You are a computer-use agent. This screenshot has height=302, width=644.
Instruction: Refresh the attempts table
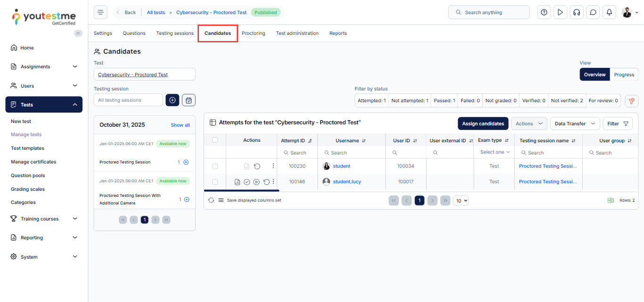(211, 200)
